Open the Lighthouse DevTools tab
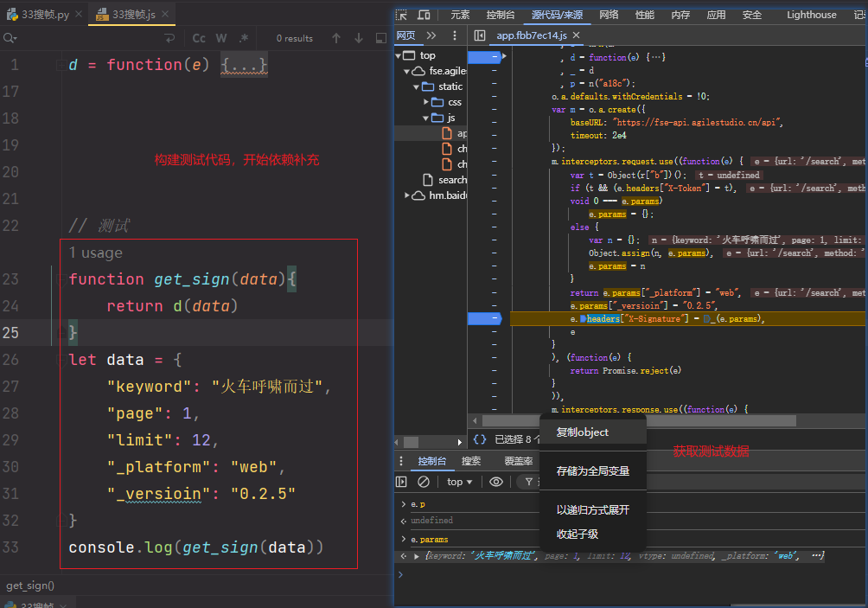The width and height of the screenshot is (868, 608). pos(812,15)
